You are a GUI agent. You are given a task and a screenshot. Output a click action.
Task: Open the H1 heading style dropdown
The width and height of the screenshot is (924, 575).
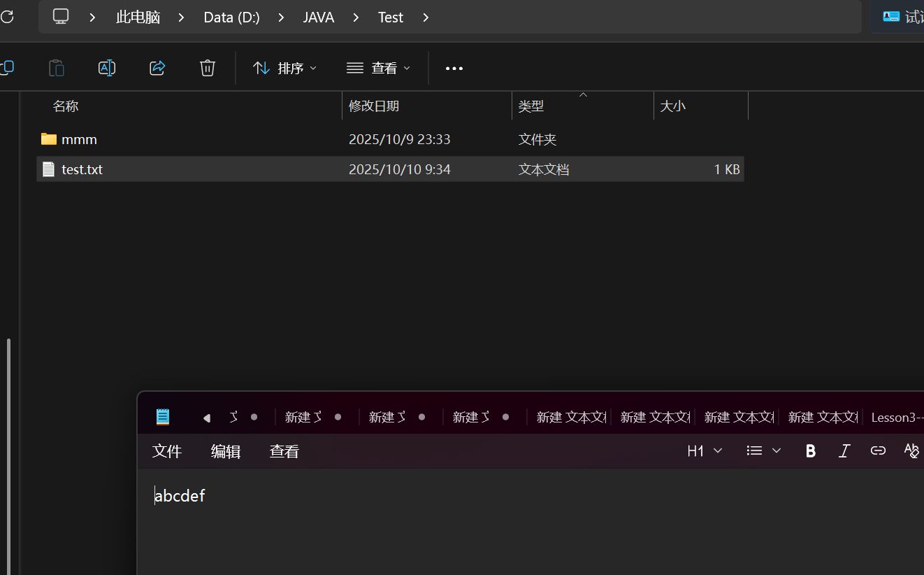coord(703,450)
